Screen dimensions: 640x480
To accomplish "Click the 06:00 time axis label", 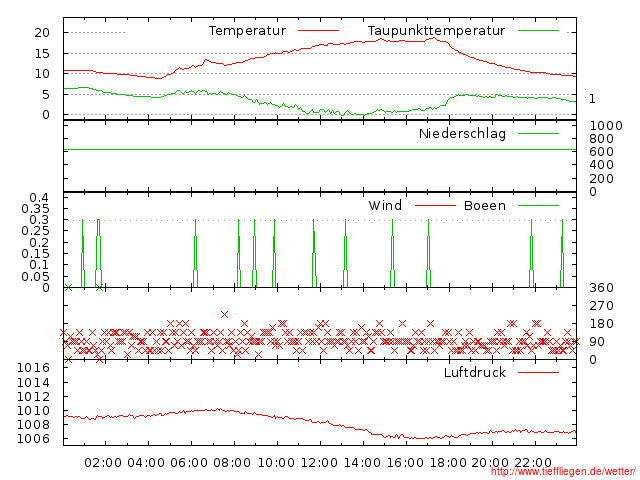I will click(x=189, y=463).
